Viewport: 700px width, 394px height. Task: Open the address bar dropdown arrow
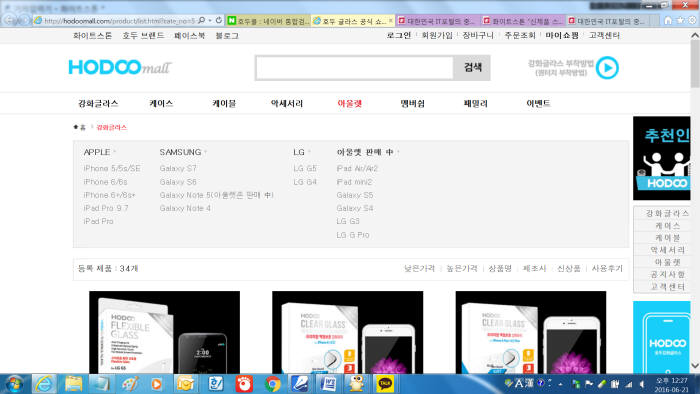(x=210, y=21)
